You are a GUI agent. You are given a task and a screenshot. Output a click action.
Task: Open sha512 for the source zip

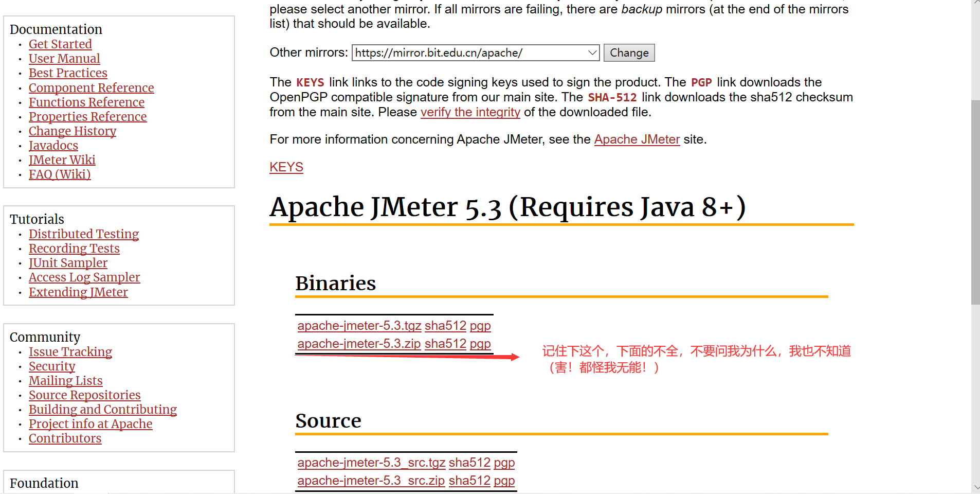(x=469, y=481)
